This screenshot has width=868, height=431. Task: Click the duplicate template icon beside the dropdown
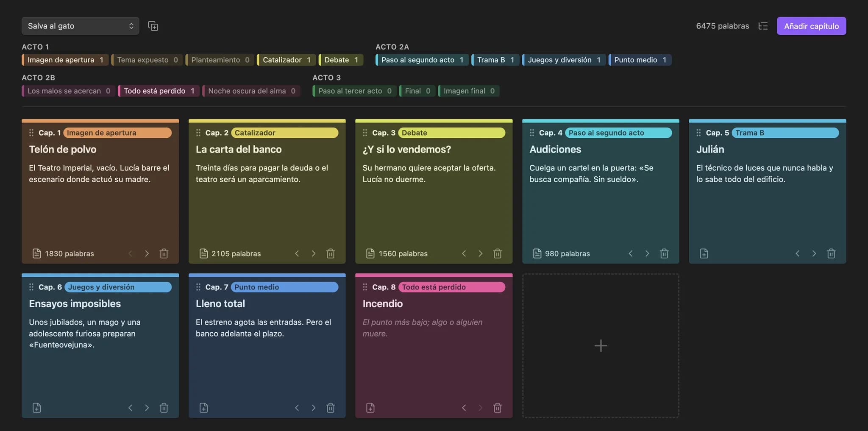(153, 26)
